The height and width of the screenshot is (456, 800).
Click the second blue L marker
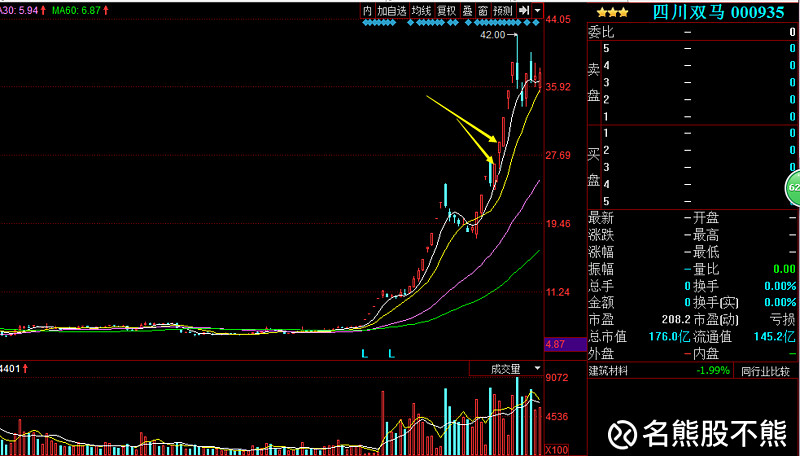[x=391, y=353]
